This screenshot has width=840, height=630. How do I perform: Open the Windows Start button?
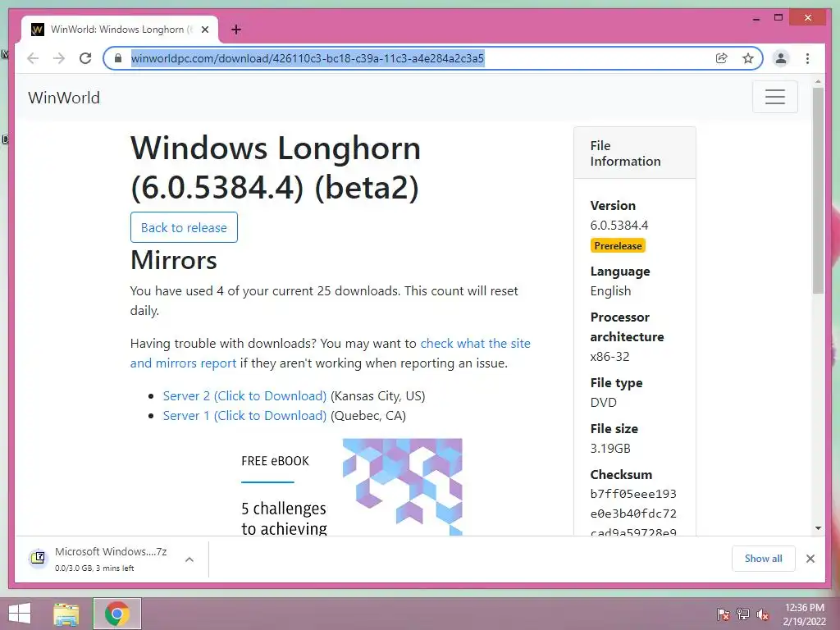click(x=20, y=614)
